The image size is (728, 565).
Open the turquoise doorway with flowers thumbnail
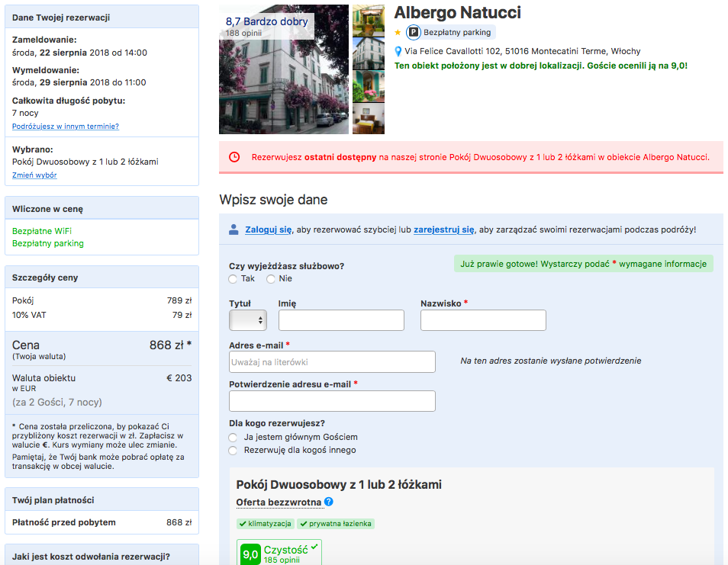(369, 86)
